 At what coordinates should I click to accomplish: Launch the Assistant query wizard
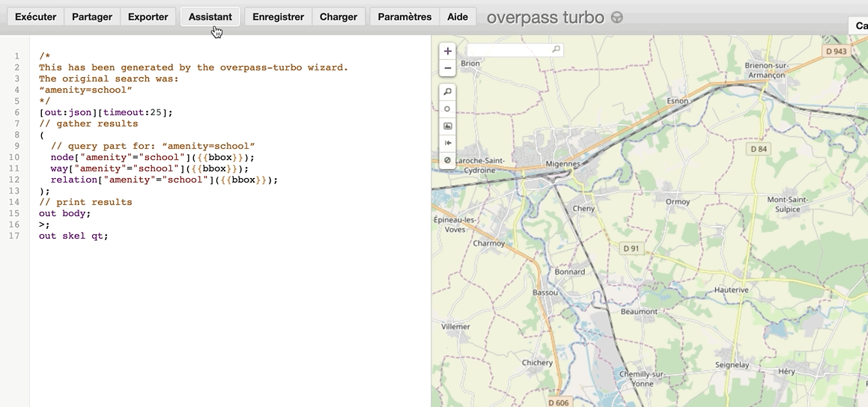210,16
